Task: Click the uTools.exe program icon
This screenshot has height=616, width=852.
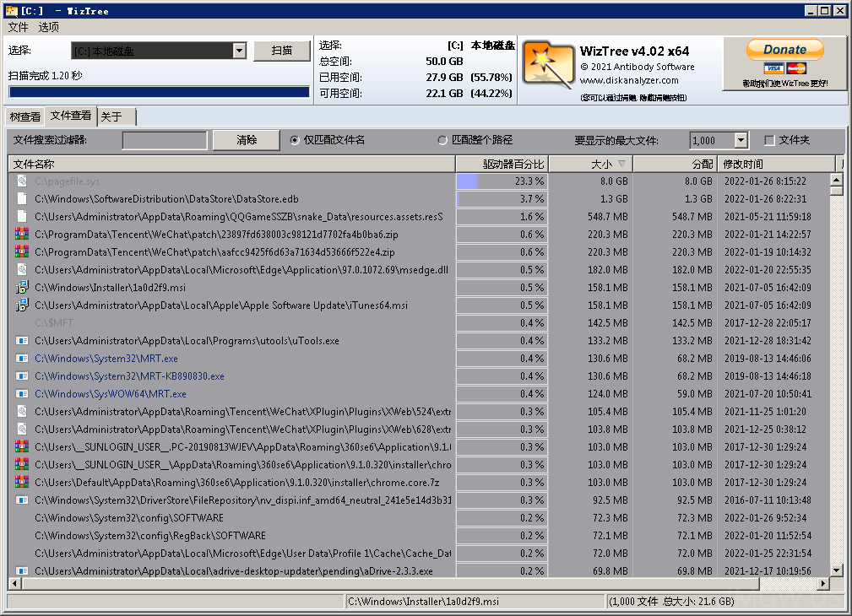Action: (22, 341)
